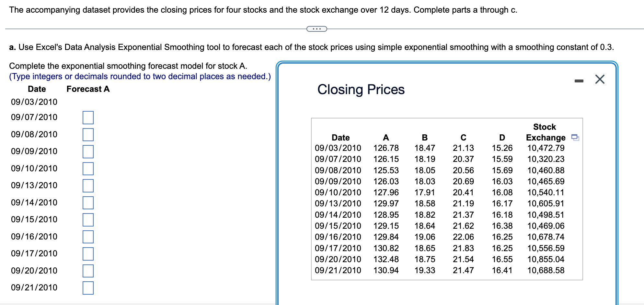The width and height of the screenshot is (644, 305).
Task: Select the Forecast A box for 09/20/2010
Action: pos(87,271)
